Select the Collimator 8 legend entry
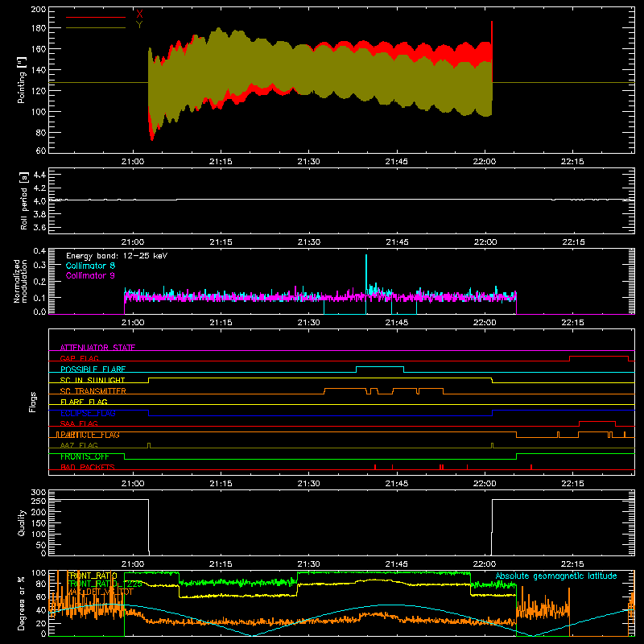 90,266
